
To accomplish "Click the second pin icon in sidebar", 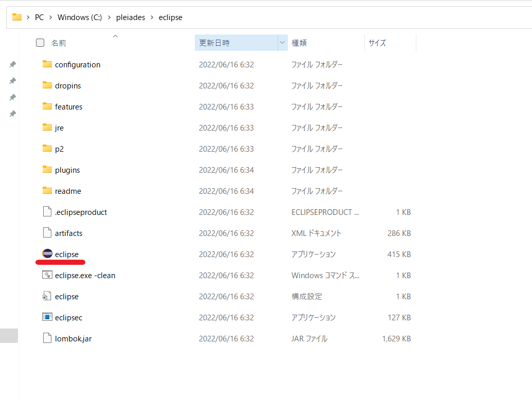I will click(12, 81).
